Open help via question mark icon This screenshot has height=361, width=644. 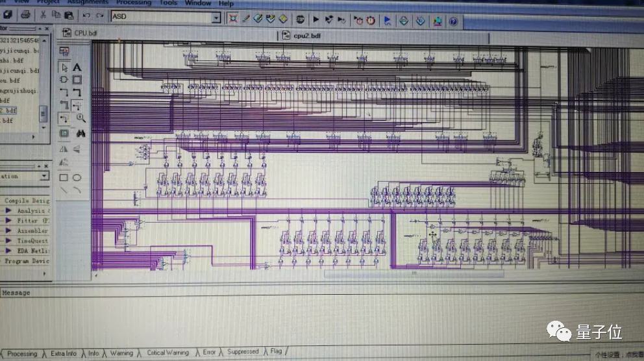click(x=453, y=21)
